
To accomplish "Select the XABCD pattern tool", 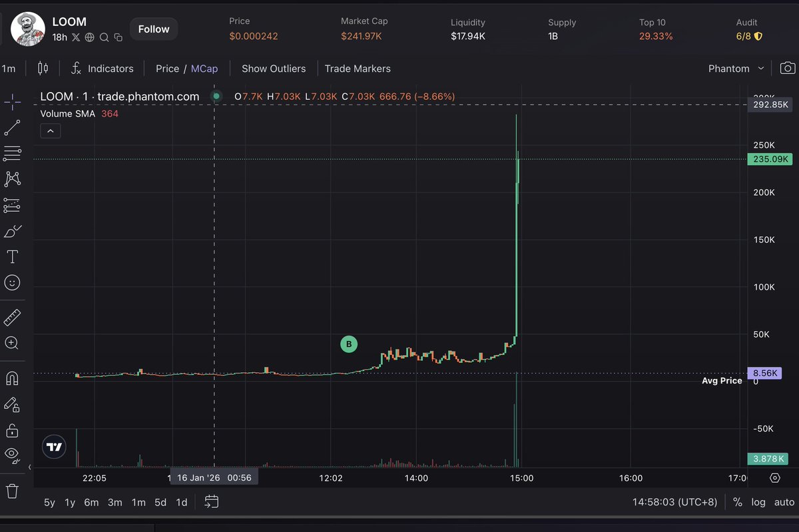I will 12,179.
